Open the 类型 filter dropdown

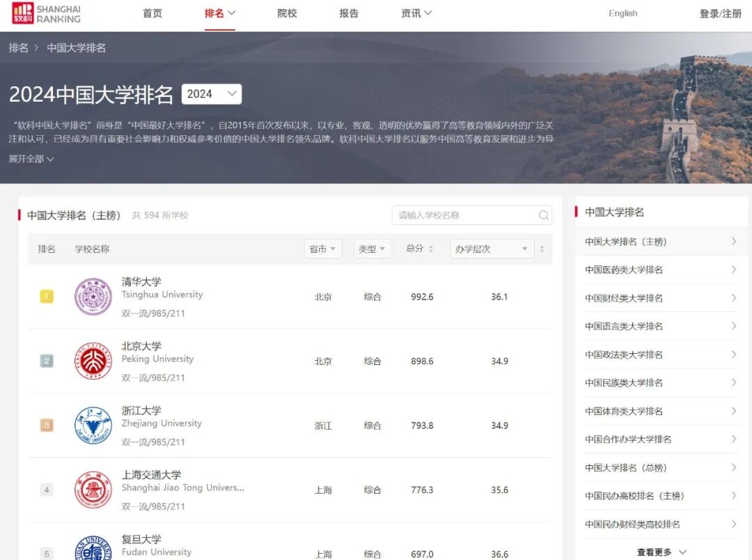(373, 249)
